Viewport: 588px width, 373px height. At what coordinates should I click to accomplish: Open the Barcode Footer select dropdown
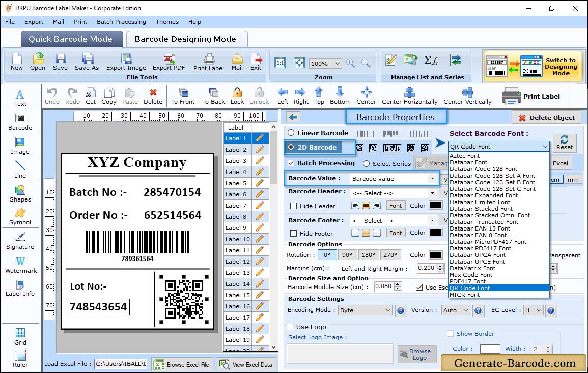click(432, 221)
